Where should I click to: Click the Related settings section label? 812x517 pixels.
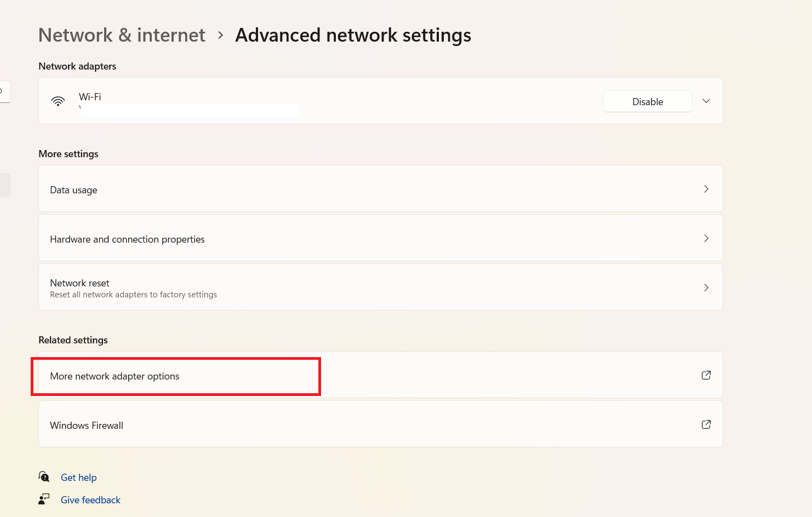tap(73, 340)
